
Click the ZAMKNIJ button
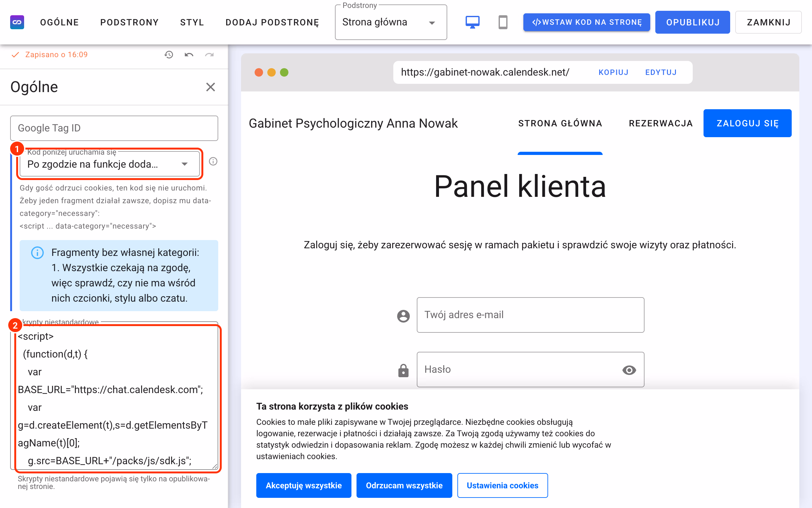(768, 22)
